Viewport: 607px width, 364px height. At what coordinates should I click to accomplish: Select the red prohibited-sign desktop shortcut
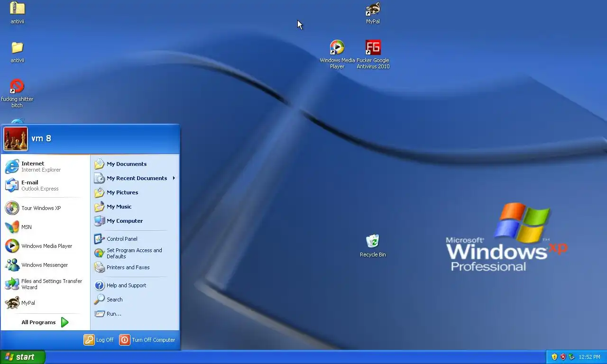click(x=18, y=94)
